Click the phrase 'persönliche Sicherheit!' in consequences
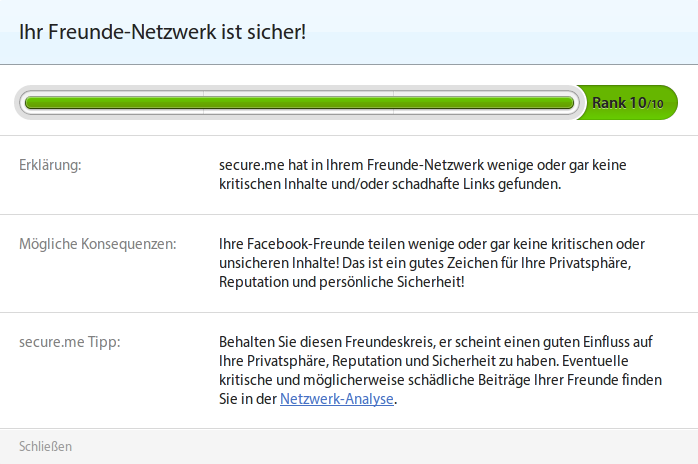Screen dimensions: 698x464 click(392, 282)
